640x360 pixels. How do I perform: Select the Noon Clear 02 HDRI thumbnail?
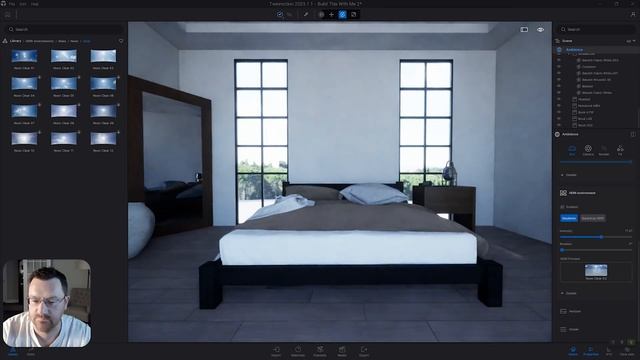(64, 56)
